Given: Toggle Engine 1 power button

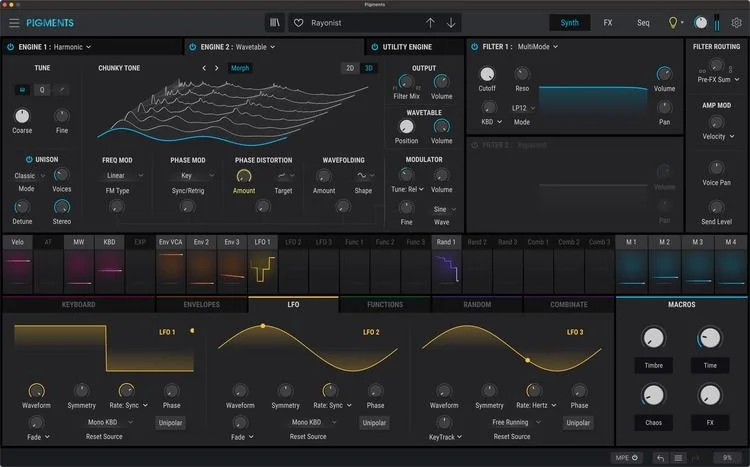Looking at the screenshot, I should (x=11, y=47).
